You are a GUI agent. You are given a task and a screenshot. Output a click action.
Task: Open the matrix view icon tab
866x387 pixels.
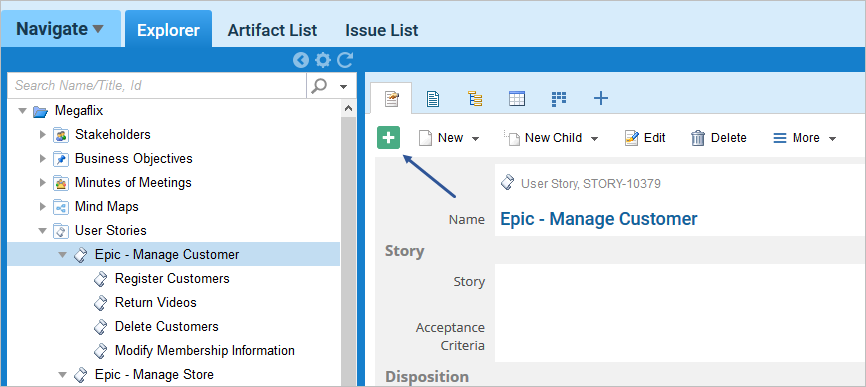(559, 99)
